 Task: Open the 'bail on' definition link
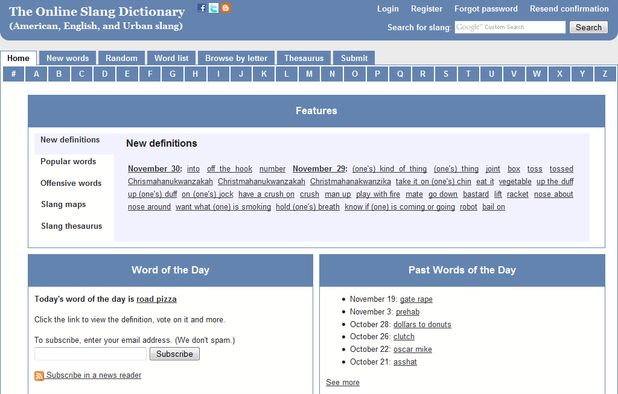point(493,207)
